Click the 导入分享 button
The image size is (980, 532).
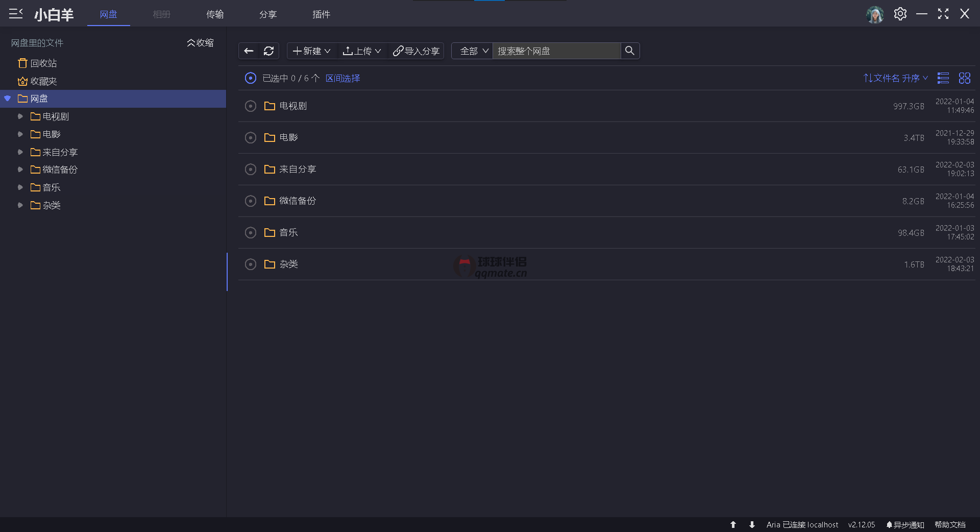[x=416, y=51]
